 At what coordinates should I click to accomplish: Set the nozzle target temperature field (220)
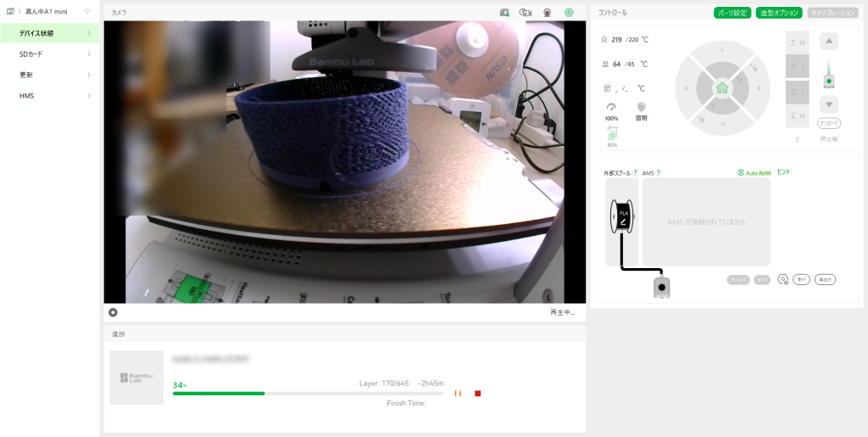[632, 40]
